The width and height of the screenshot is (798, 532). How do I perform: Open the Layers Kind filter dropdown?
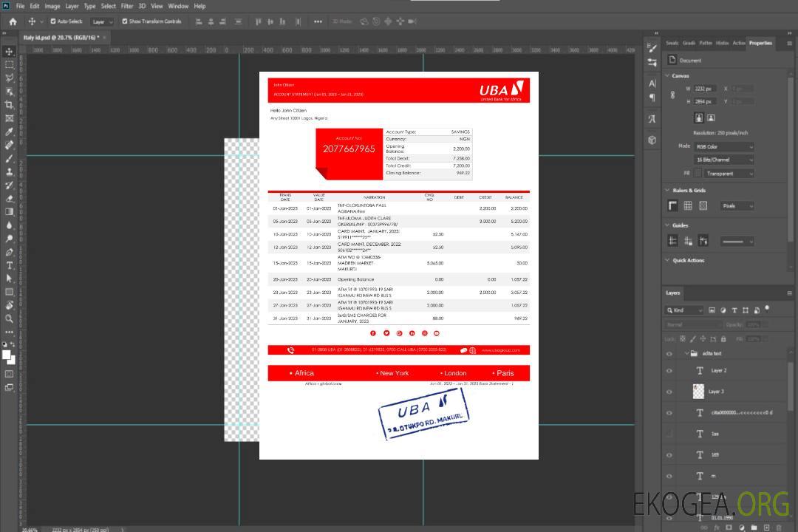(x=684, y=310)
